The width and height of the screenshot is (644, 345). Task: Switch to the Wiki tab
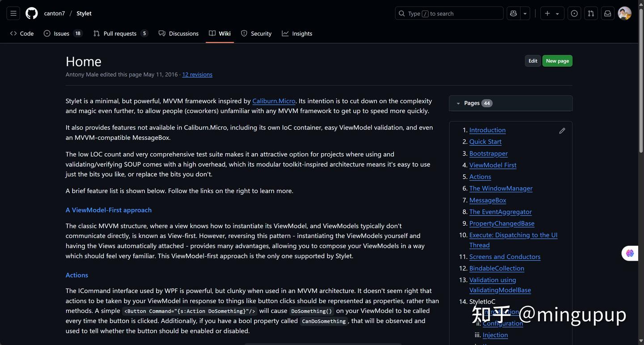(219, 33)
